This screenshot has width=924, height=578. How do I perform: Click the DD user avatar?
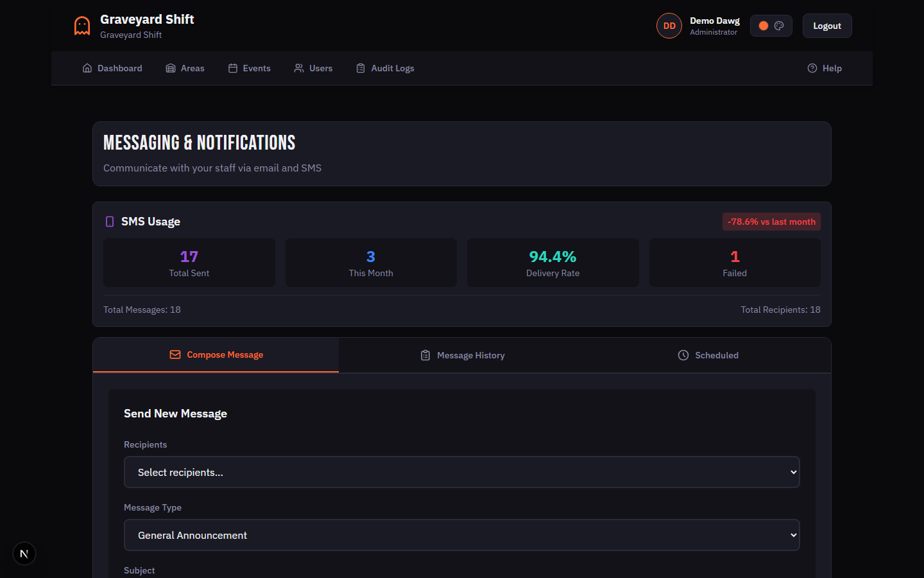[669, 26]
